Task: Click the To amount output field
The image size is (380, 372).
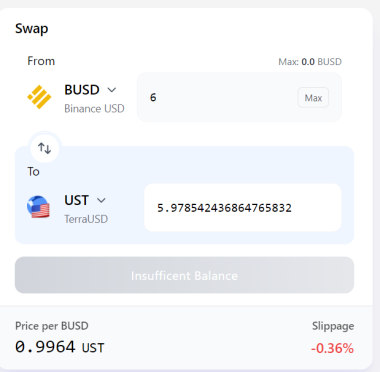Action: click(x=243, y=208)
